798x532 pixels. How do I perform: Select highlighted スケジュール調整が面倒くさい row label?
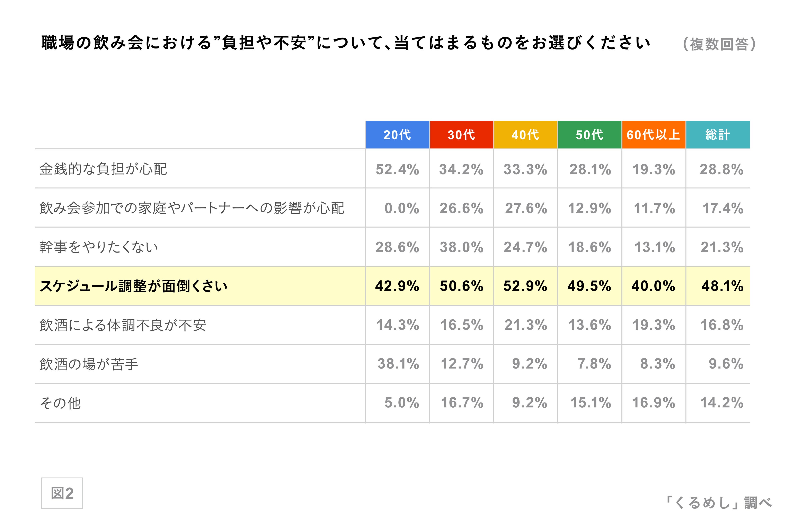pos(133,286)
